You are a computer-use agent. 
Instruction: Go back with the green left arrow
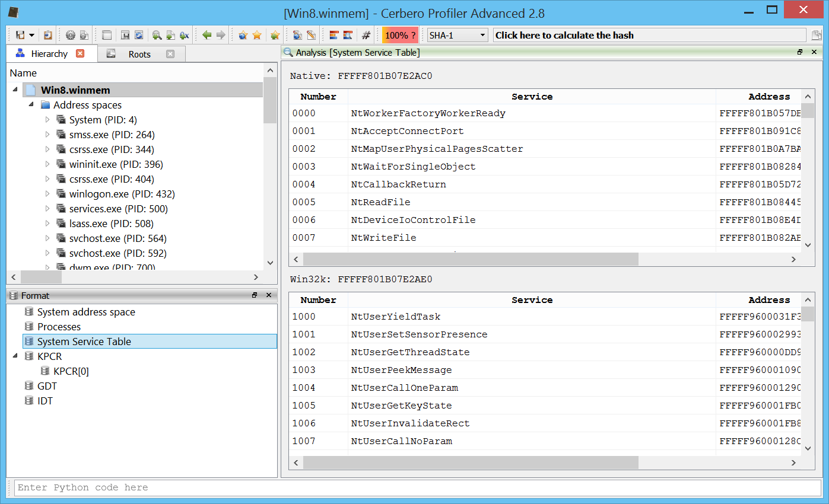point(207,35)
